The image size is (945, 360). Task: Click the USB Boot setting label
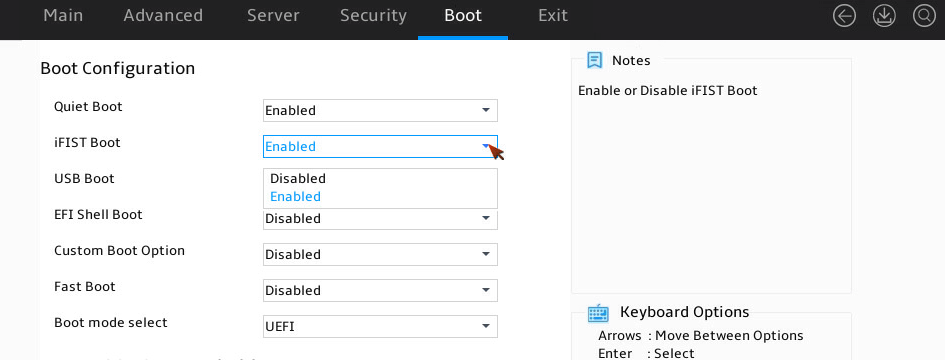coord(84,178)
